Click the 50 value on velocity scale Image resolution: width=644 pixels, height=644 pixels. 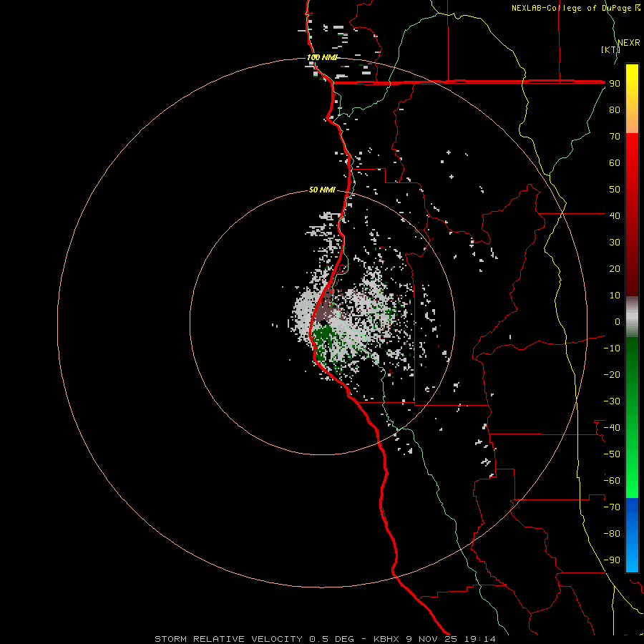615,190
